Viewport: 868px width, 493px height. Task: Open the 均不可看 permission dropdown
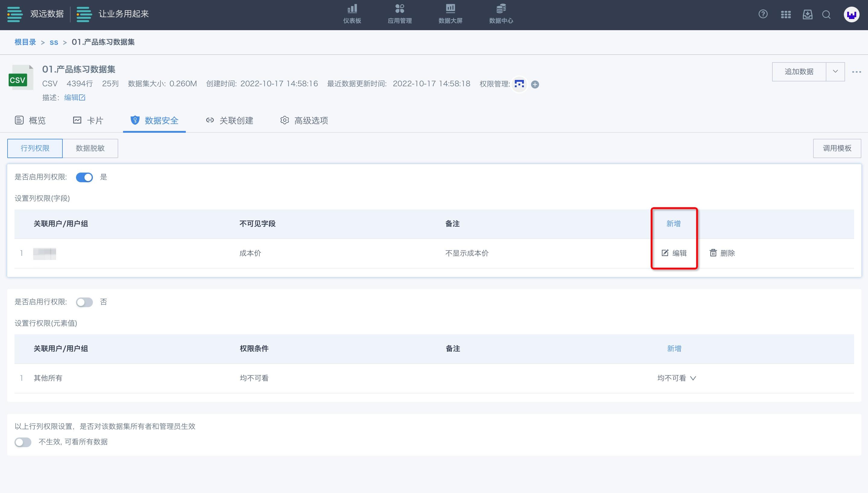676,378
